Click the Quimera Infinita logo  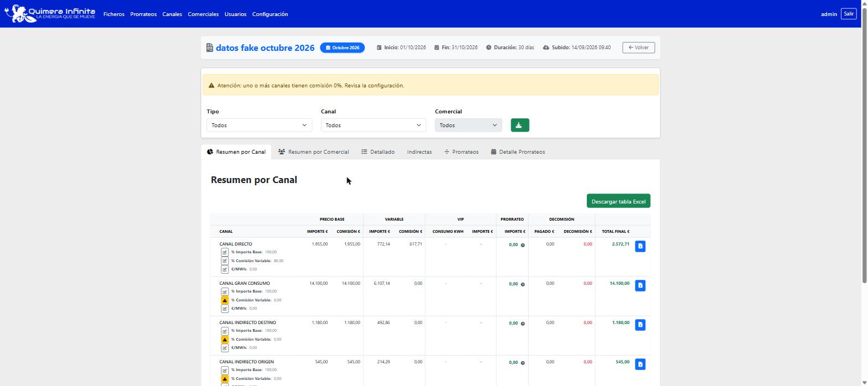click(x=50, y=14)
